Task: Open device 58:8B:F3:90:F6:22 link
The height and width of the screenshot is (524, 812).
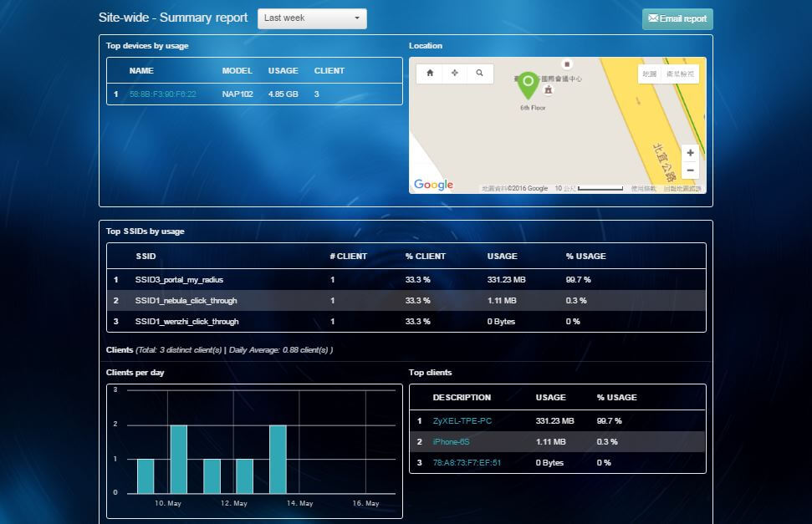Action: point(162,94)
